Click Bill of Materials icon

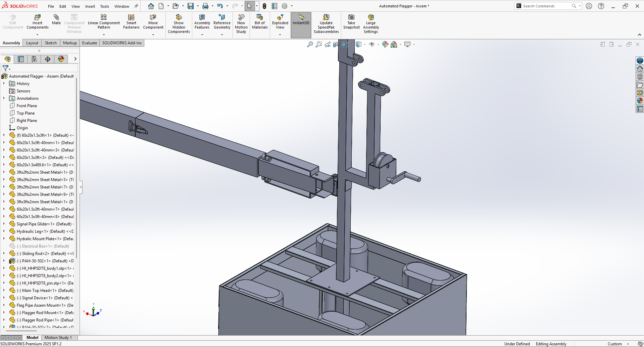(260, 17)
